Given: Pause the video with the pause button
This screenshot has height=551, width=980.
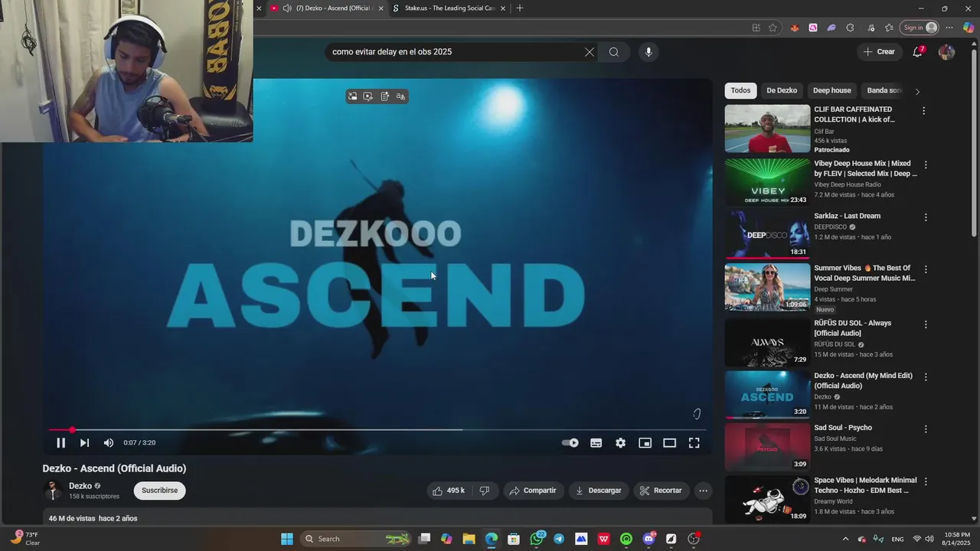Looking at the screenshot, I should [60, 442].
